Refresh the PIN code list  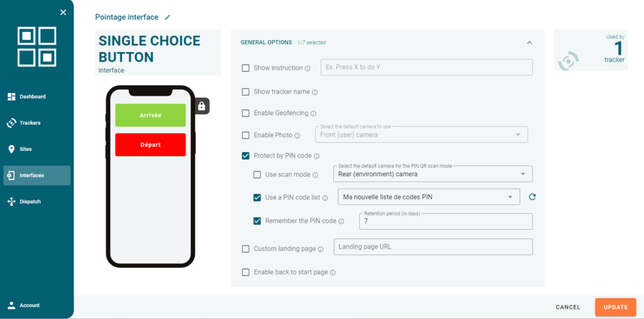click(532, 198)
